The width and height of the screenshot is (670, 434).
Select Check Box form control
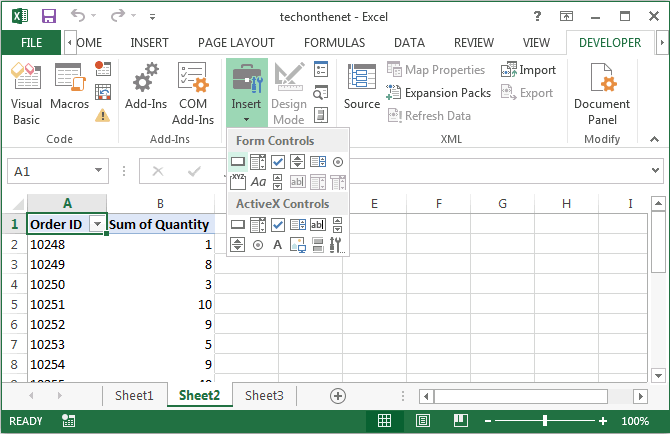tap(278, 162)
